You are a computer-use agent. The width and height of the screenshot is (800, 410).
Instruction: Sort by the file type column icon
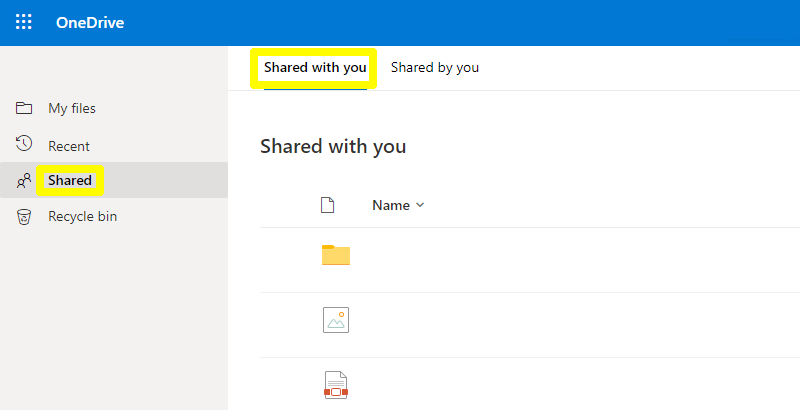(x=327, y=205)
